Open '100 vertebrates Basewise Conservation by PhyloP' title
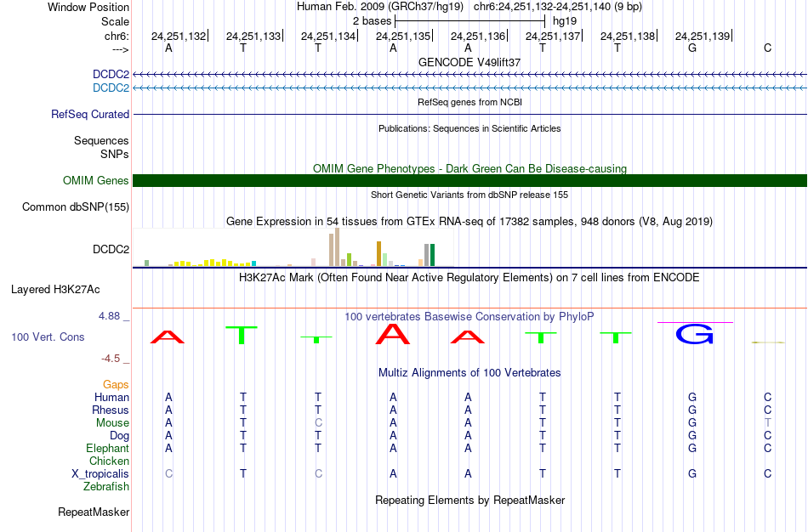Viewport: 808px width, 532px height. click(x=469, y=316)
